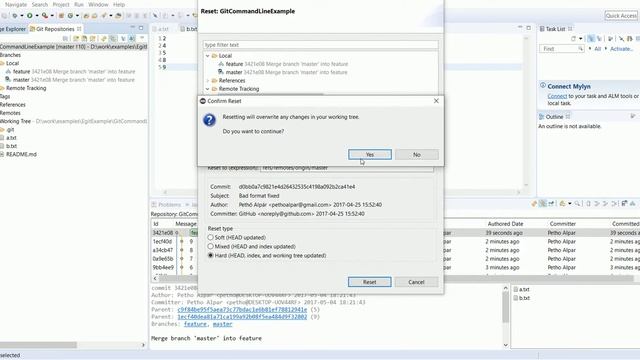The image size is (640, 360).
Task: Open the a.txt editor tab
Action: pyautogui.click(x=163, y=29)
